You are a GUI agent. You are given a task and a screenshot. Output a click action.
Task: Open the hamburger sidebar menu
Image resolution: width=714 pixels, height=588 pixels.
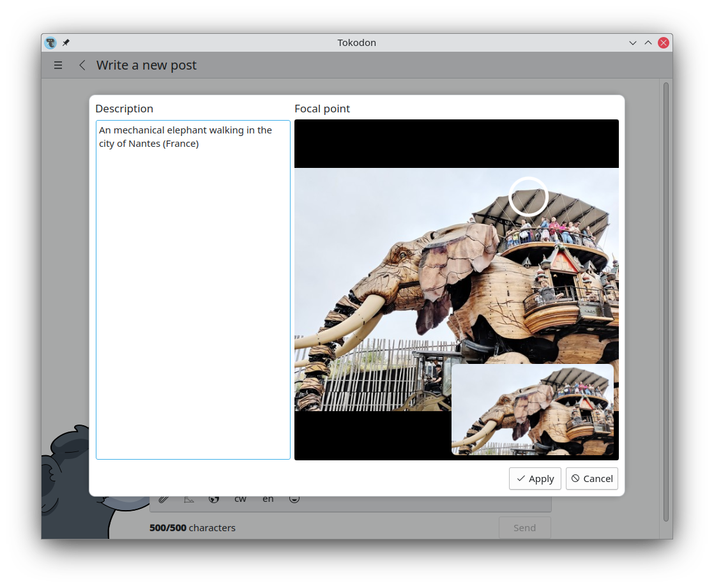pyautogui.click(x=58, y=65)
